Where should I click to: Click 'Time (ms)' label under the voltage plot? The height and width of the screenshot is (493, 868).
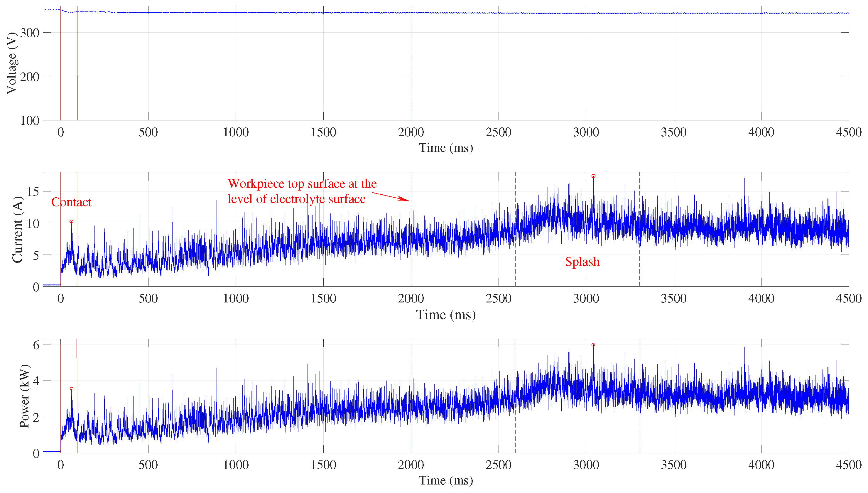pyautogui.click(x=445, y=148)
